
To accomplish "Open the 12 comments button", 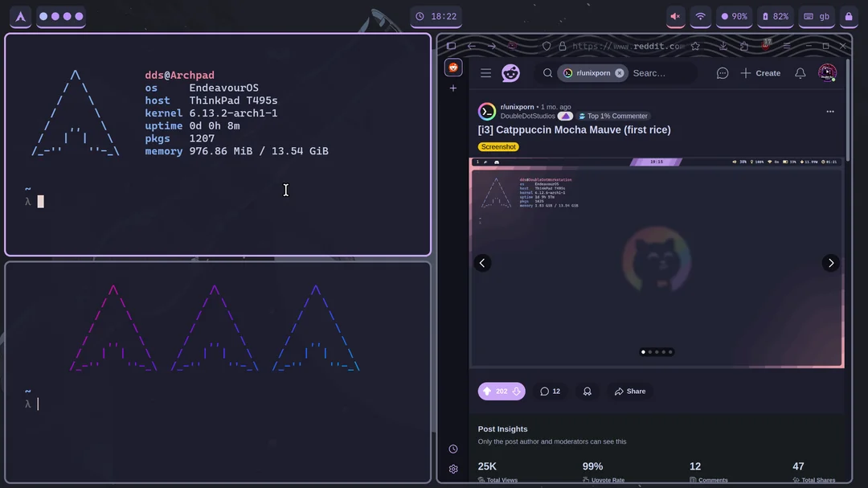I will [551, 392].
